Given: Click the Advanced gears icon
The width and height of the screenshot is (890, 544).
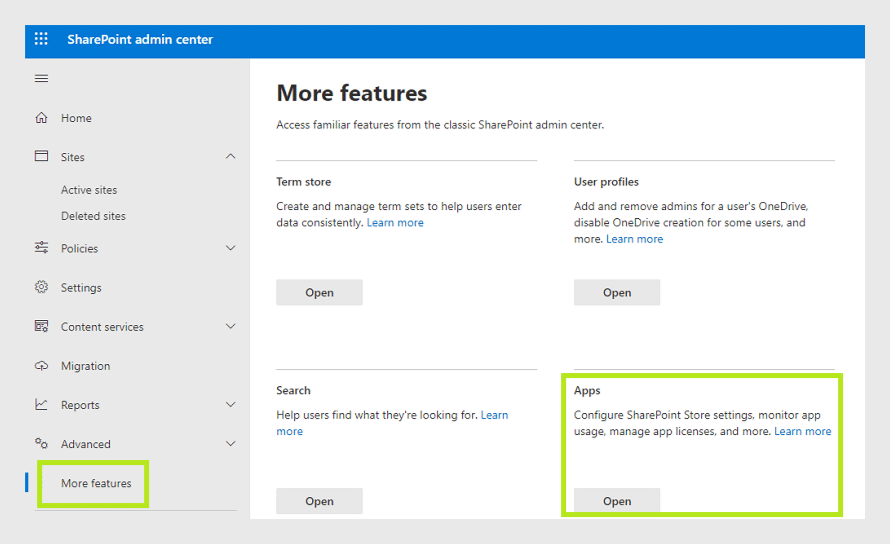Looking at the screenshot, I should [41, 443].
